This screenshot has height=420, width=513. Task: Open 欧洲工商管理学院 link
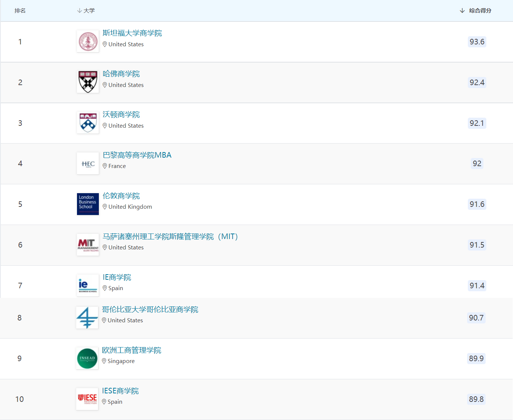tap(131, 350)
